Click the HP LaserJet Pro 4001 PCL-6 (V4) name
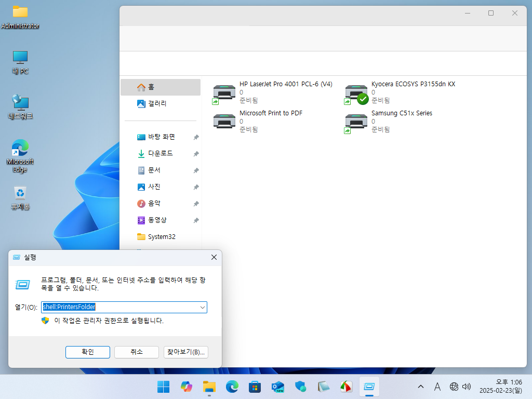This screenshot has width=532, height=399. (286, 84)
